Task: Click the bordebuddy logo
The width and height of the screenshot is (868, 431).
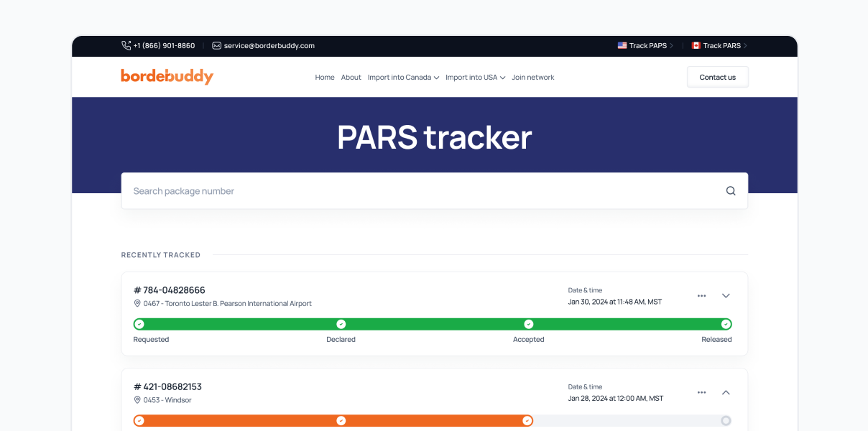Action: click(x=167, y=76)
